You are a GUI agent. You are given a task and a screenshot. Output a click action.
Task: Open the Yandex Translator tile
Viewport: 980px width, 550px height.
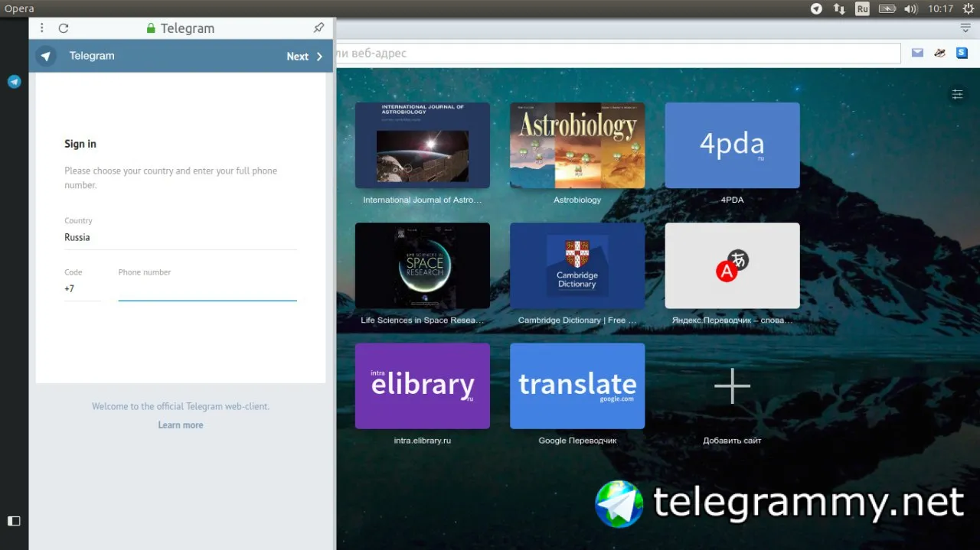[x=732, y=265]
